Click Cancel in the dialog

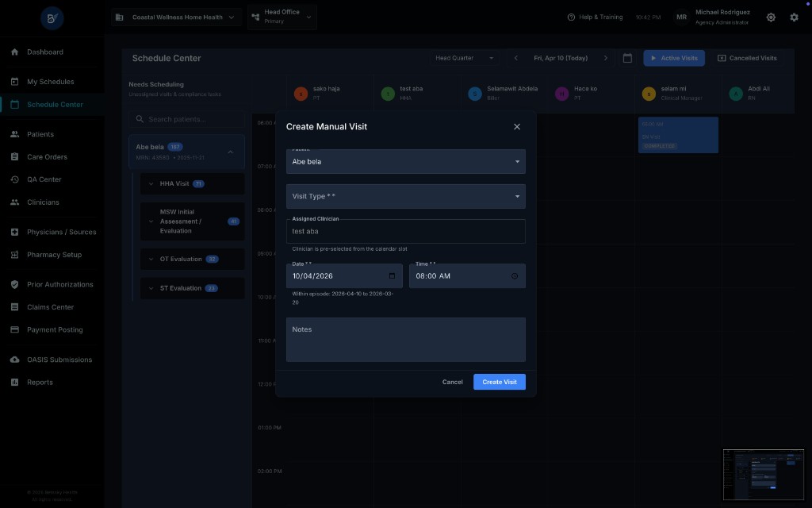tap(452, 382)
